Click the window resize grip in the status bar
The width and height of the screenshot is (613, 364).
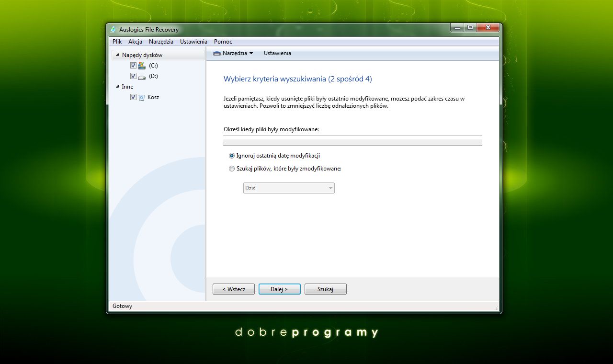tap(496, 307)
